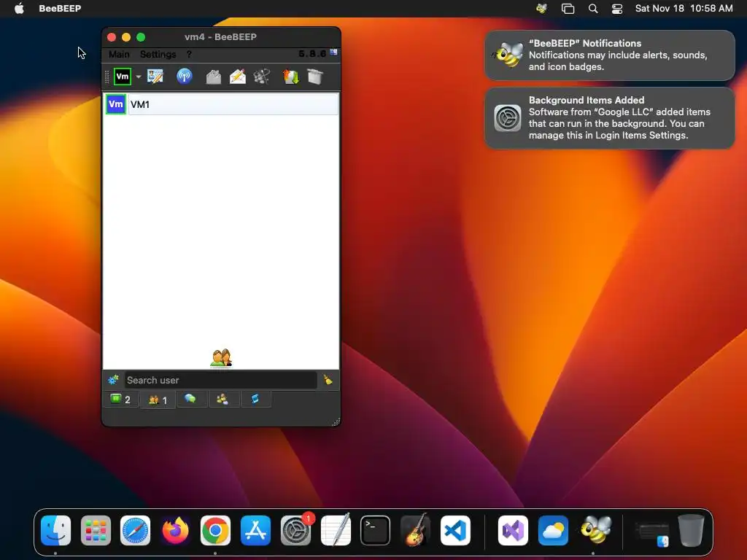The width and height of the screenshot is (747, 560).
Task: Open the Main menu in BeeBEEP window
Action: [119, 54]
